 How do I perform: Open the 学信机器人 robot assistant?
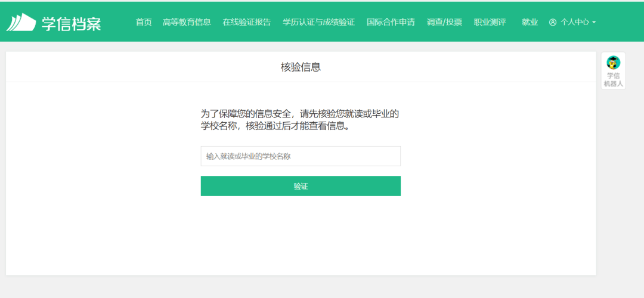613,70
